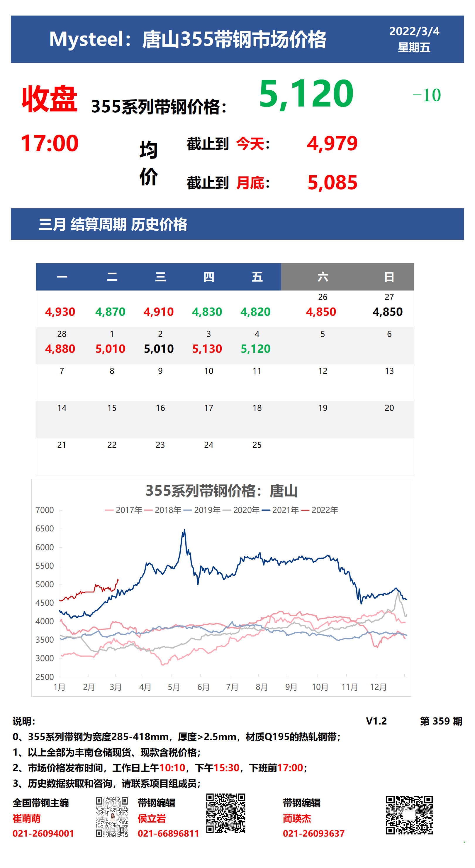This screenshot has width=475, height=868.
Task: Click the 4,830 price cell
Action: coord(207,312)
